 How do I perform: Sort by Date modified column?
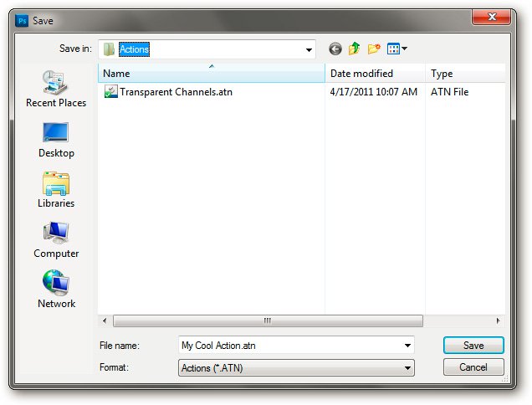(x=376, y=74)
